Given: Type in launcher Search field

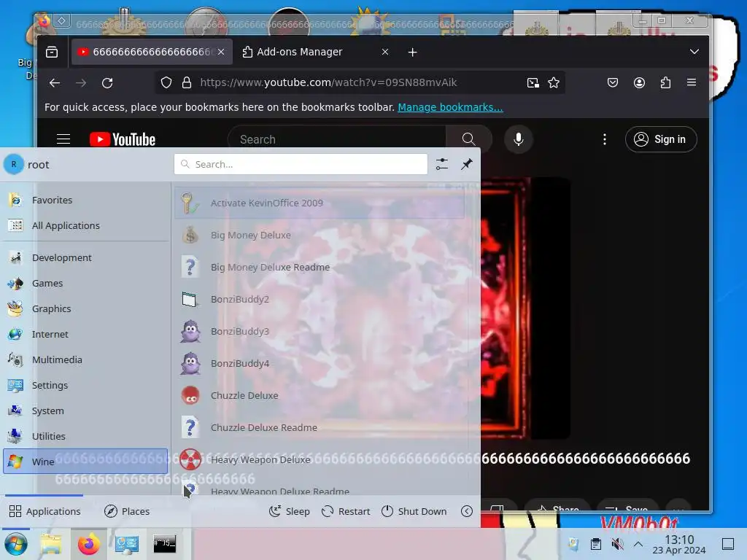Looking at the screenshot, I should click(301, 164).
